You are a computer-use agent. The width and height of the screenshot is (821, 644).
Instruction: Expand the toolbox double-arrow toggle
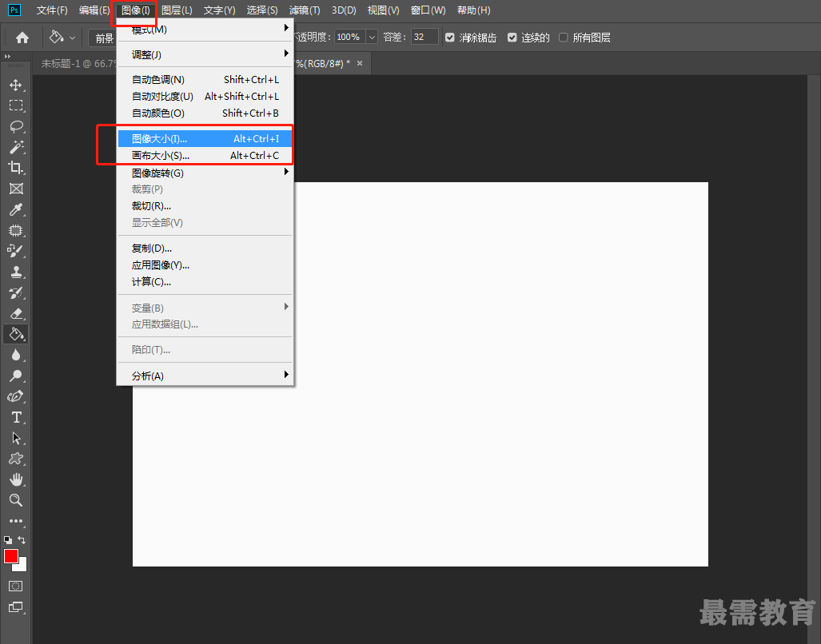(7, 56)
